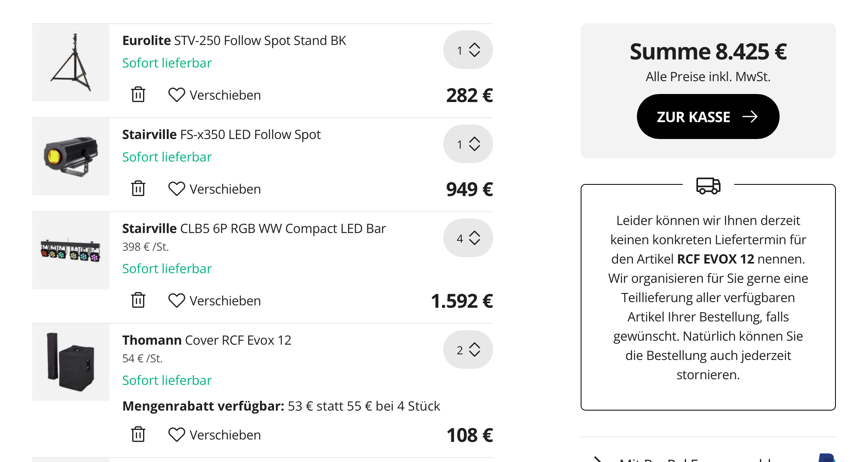This screenshot has width=868, height=462.
Task: Click heart icon for Thomann Cover Evox 12
Action: (176, 435)
